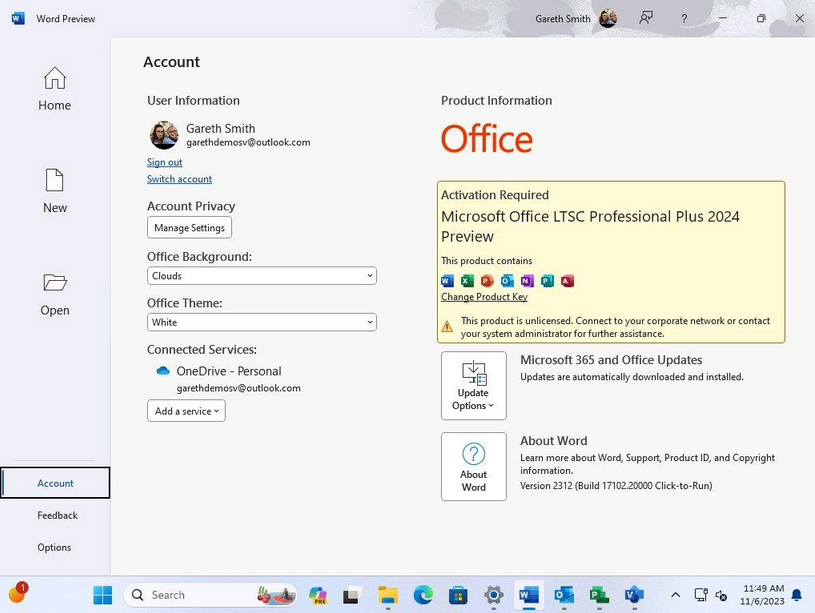The width and height of the screenshot is (815, 613).
Task: Click the Version 2312 build text
Action: (616, 486)
